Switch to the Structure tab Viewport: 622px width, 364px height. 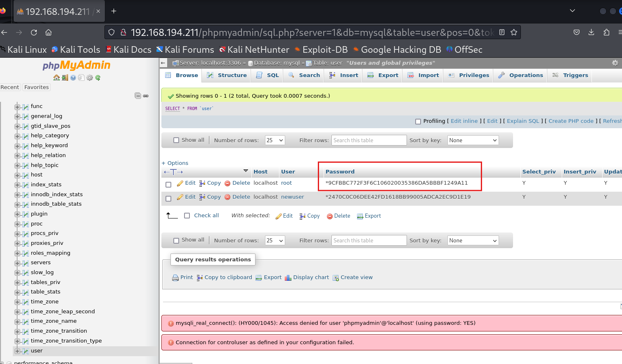click(x=227, y=75)
